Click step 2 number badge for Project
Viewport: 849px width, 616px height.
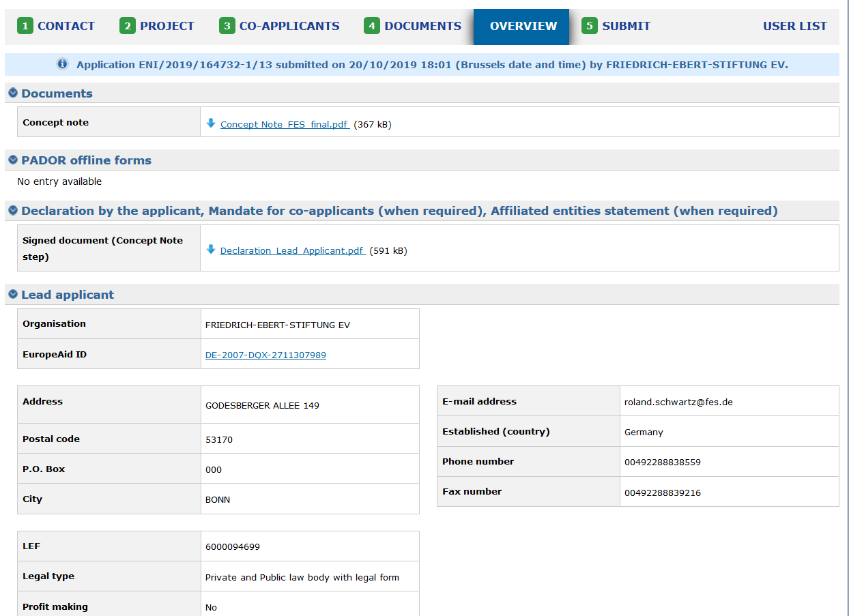128,27
